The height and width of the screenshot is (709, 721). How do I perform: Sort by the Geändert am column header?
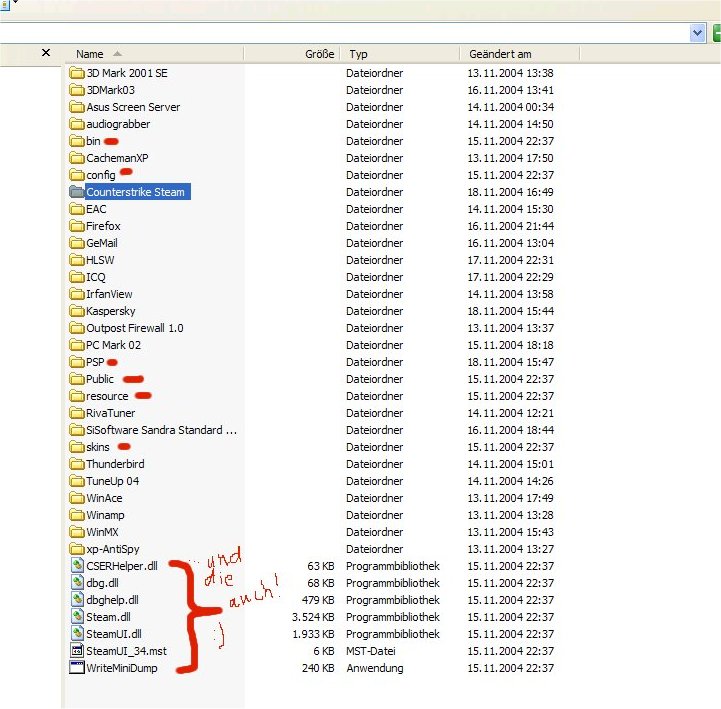click(520, 54)
